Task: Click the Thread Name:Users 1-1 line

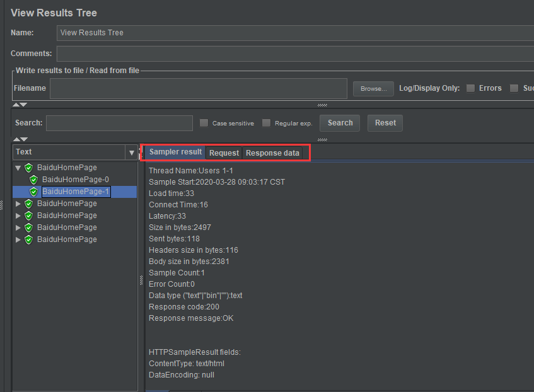Action: coord(190,171)
